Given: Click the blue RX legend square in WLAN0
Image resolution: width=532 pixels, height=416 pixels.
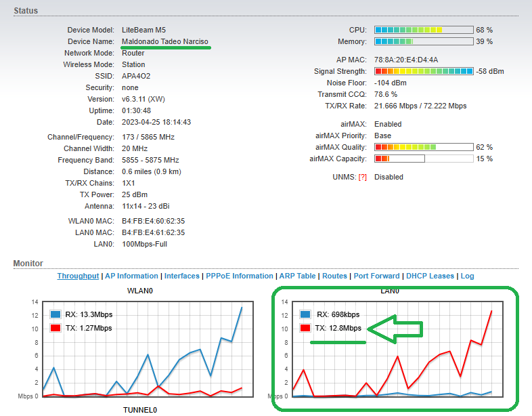Looking at the screenshot, I should point(55,314).
